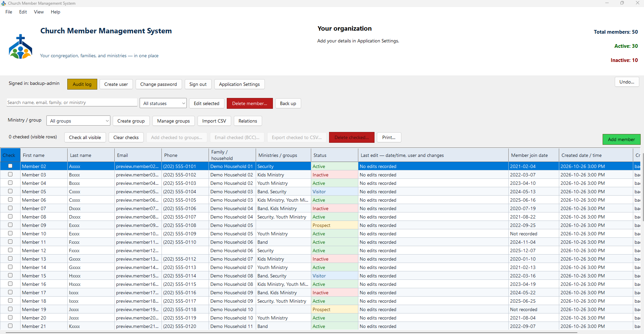Viewport: 644px width, 334px height.
Task: Click the Edit selected button
Action: point(206,103)
